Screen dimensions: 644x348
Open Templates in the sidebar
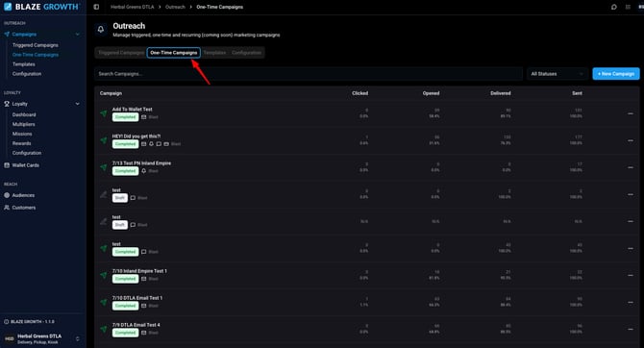point(24,64)
